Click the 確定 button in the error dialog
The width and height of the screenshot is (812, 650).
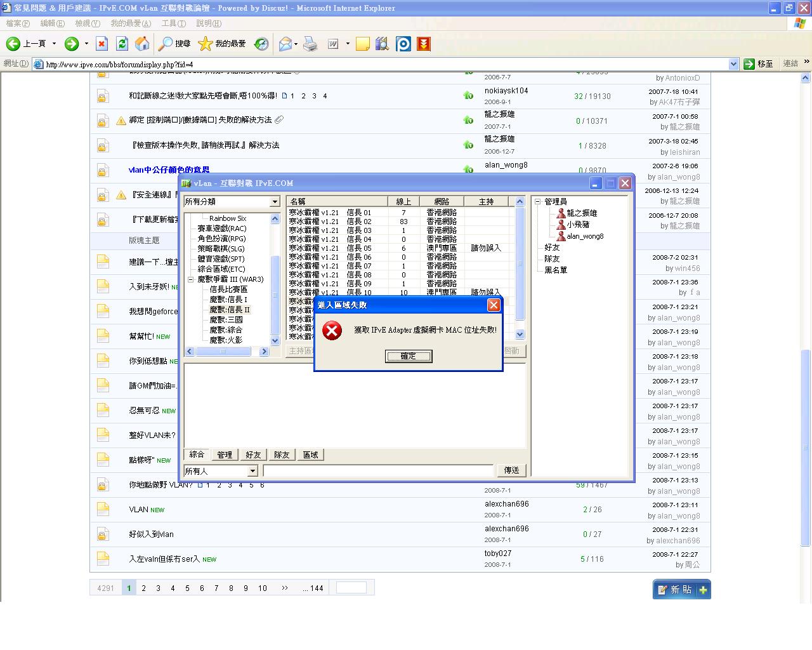tap(409, 356)
